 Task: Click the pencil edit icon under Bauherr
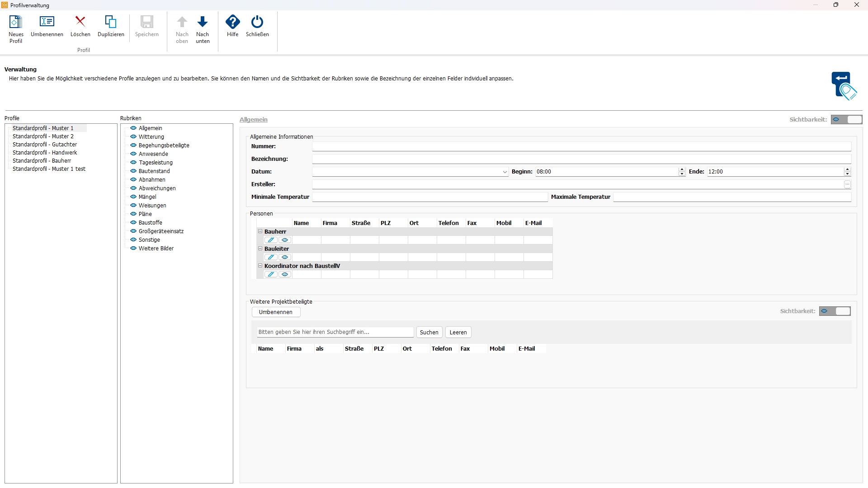(271, 240)
